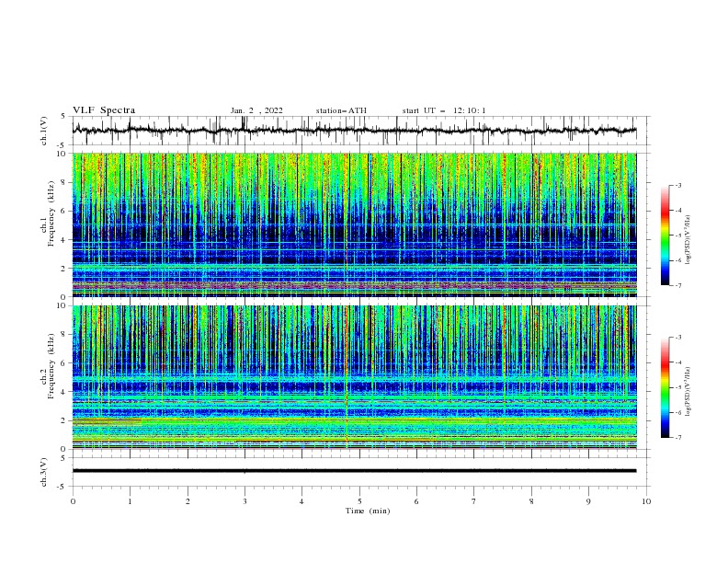Viewport: 728px width, 563px height.
Task: Click tick label "8" on Time axis
Action: pos(531,501)
